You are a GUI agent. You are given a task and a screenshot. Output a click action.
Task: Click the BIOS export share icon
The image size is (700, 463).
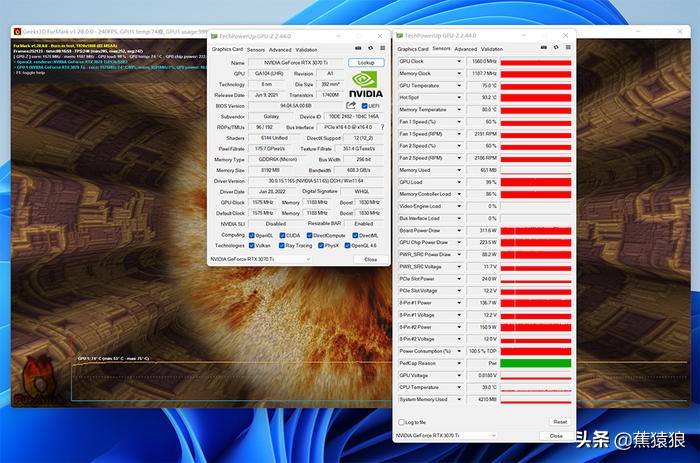click(x=351, y=105)
